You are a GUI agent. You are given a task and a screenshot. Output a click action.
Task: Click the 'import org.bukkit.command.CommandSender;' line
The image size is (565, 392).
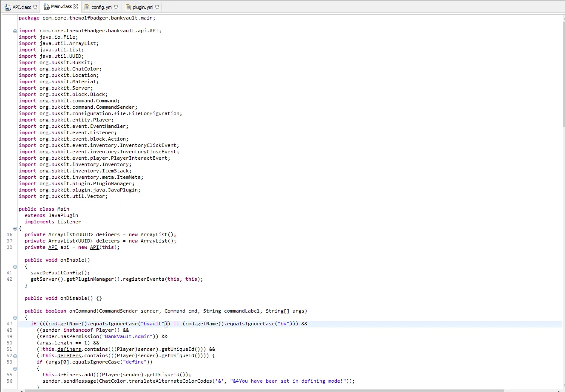coord(78,107)
